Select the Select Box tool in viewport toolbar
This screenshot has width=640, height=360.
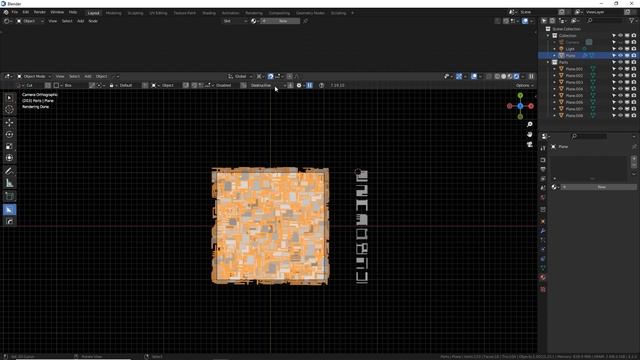pos(9,98)
